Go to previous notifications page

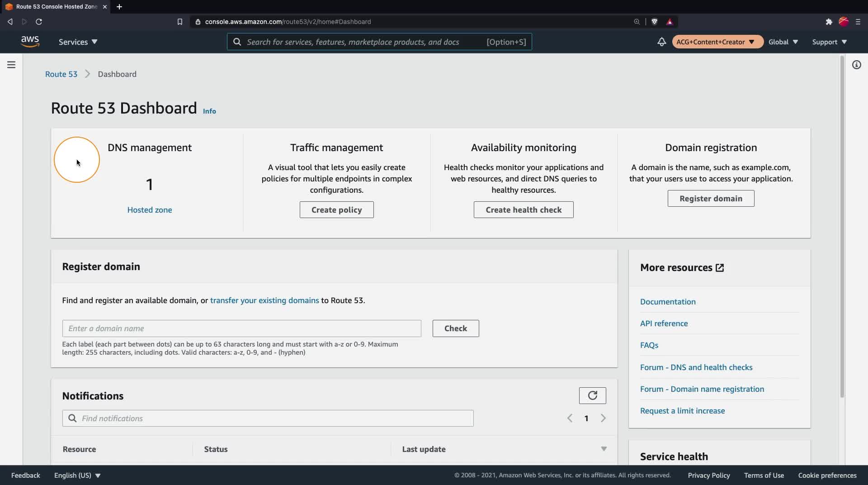coord(570,418)
